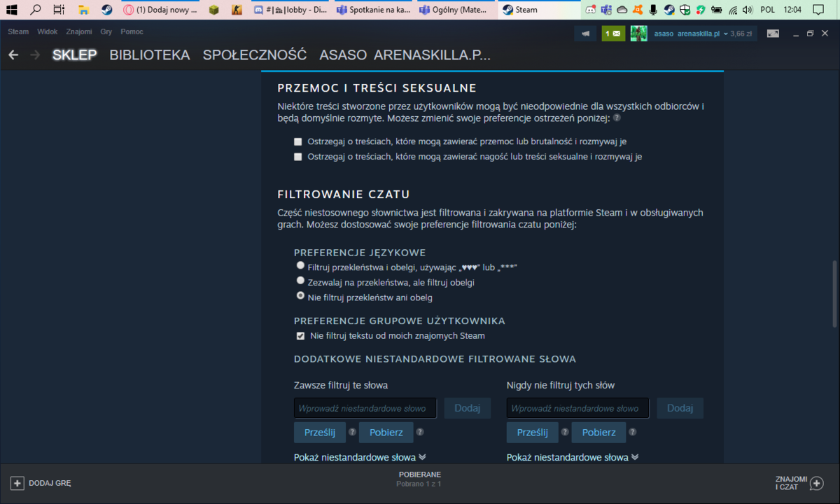The height and width of the screenshot is (504, 840).
Task: Click Prześlij under 'Zawsze filtruj te słowa'
Action: tap(320, 433)
